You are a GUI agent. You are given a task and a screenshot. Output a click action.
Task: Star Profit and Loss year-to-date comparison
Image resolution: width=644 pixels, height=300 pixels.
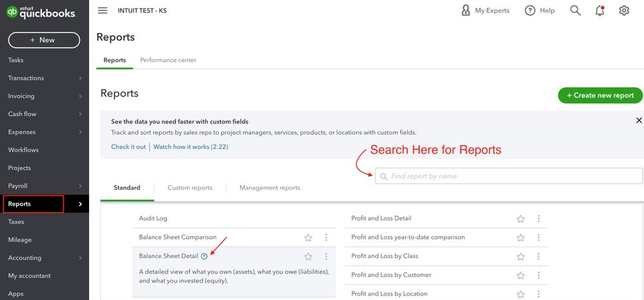click(x=520, y=237)
